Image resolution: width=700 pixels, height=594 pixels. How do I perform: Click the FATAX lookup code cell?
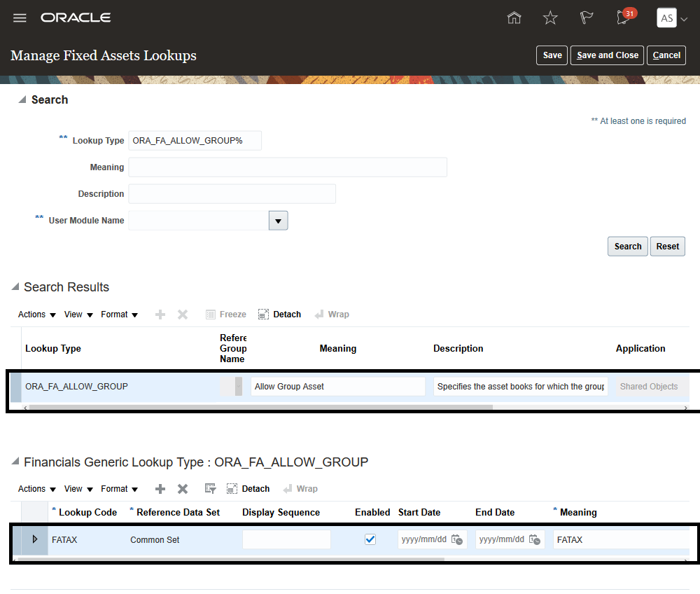(64, 540)
